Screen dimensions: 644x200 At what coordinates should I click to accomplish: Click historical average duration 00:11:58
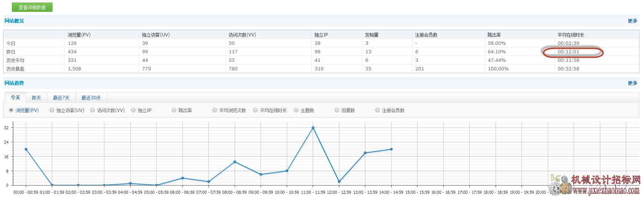pyautogui.click(x=568, y=60)
